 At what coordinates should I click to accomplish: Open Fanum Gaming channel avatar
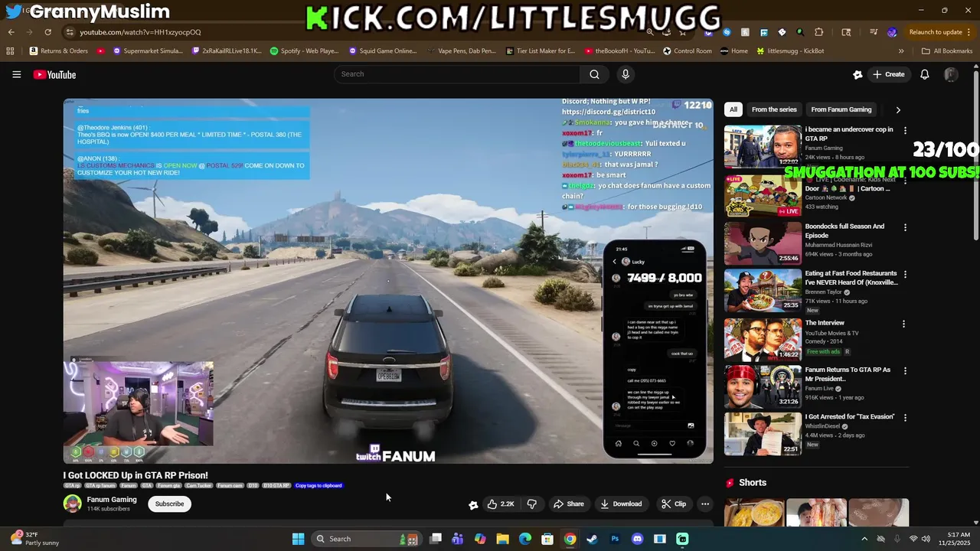73,504
